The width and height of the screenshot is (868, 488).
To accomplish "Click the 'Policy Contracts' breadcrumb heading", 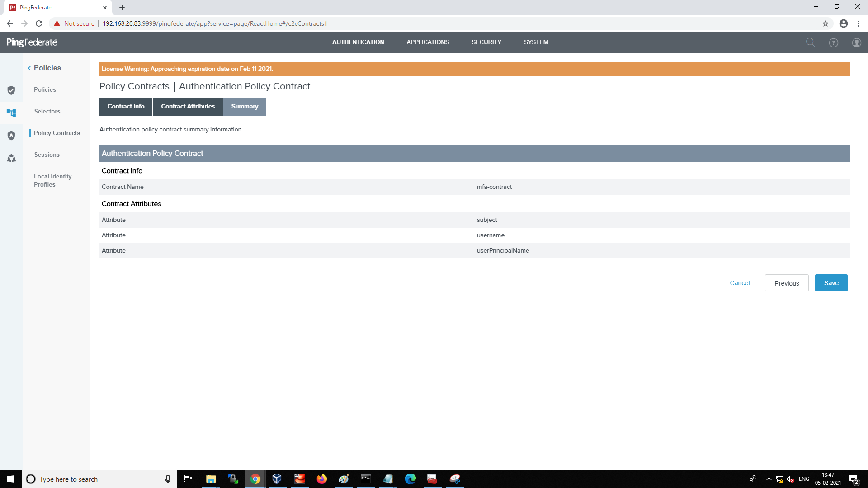I will [134, 86].
